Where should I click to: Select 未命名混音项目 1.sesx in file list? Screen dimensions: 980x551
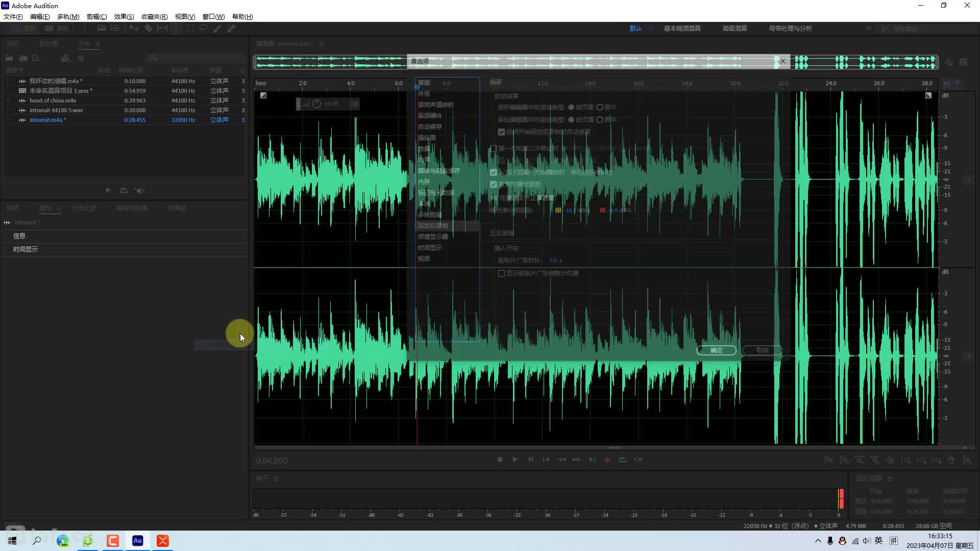(125, 91)
